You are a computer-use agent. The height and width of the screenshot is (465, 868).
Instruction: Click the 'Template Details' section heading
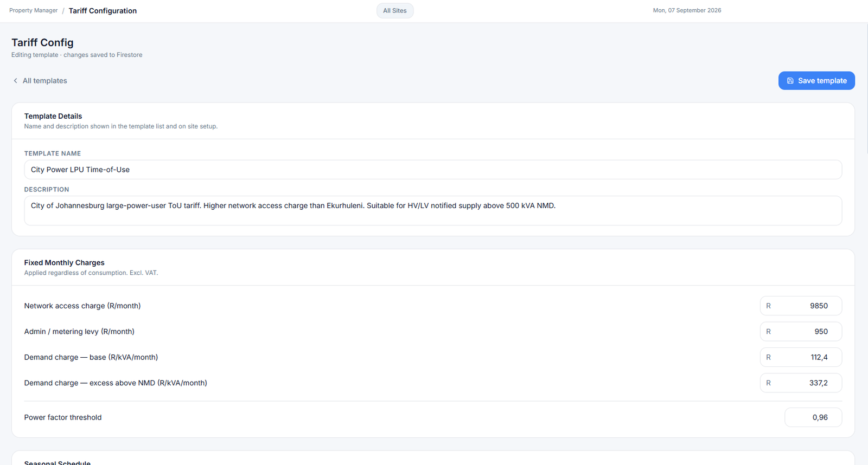(53, 116)
